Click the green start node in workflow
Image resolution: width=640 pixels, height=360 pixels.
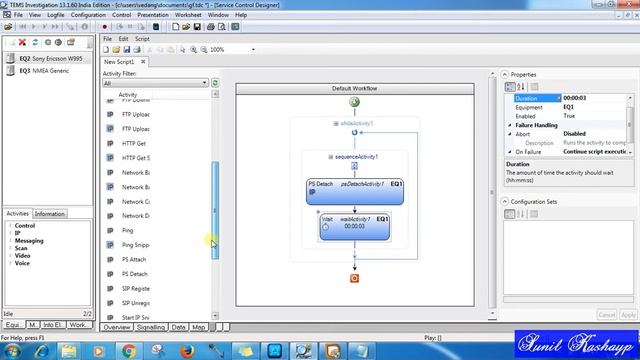click(x=354, y=102)
